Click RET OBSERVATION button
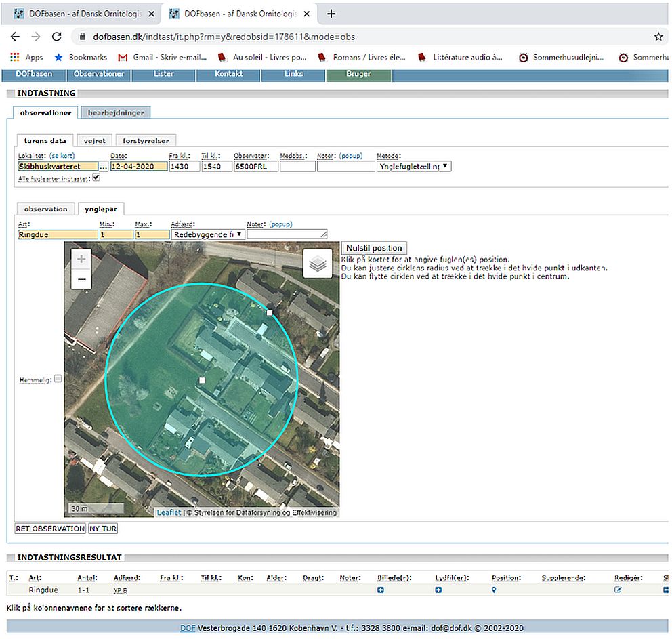The image size is (672, 639). click(x=50, y=529)
